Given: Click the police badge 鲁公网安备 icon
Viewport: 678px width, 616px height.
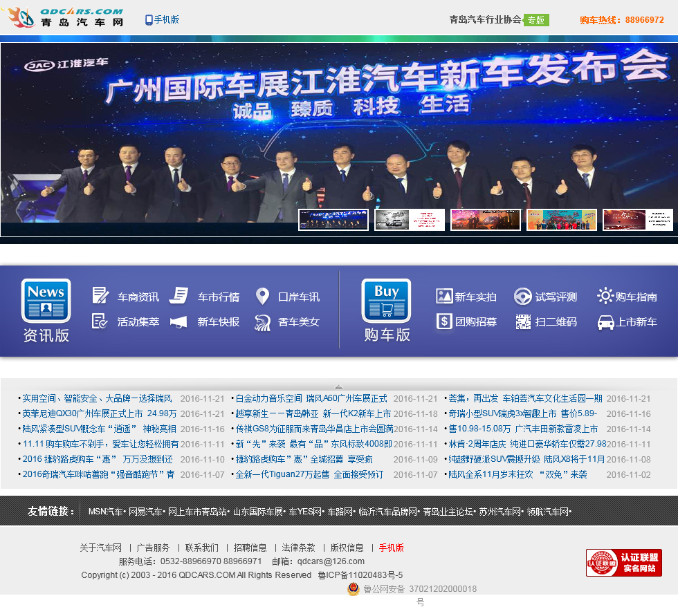Looking at the screenshot, I should pos(354,589).
